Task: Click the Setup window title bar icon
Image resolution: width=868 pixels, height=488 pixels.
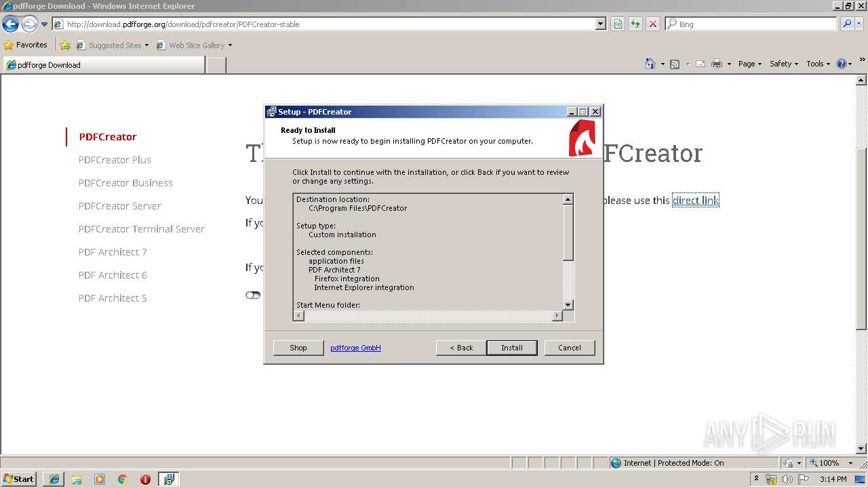Action: click(x=271, y=112)
